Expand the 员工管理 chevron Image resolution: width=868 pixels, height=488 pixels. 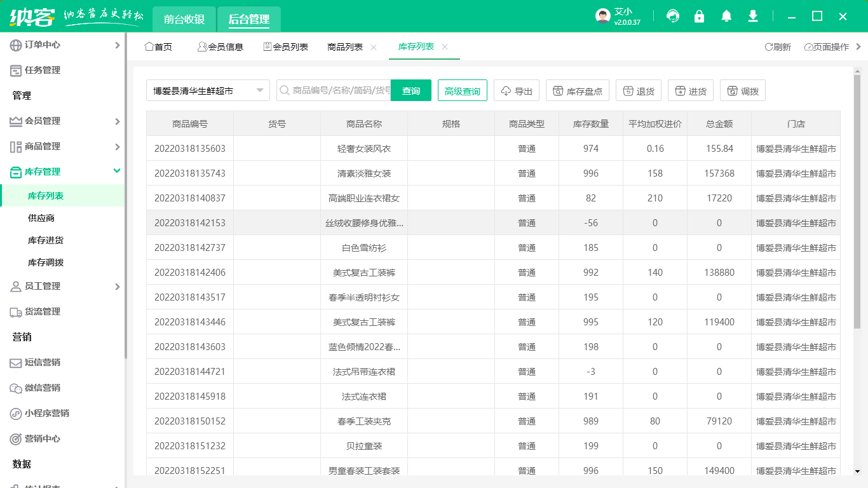(x=117, y=287)
